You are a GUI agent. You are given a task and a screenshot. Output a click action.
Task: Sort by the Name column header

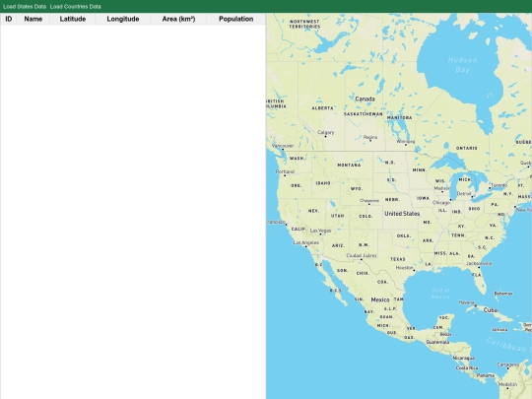[x=33, y=19]
